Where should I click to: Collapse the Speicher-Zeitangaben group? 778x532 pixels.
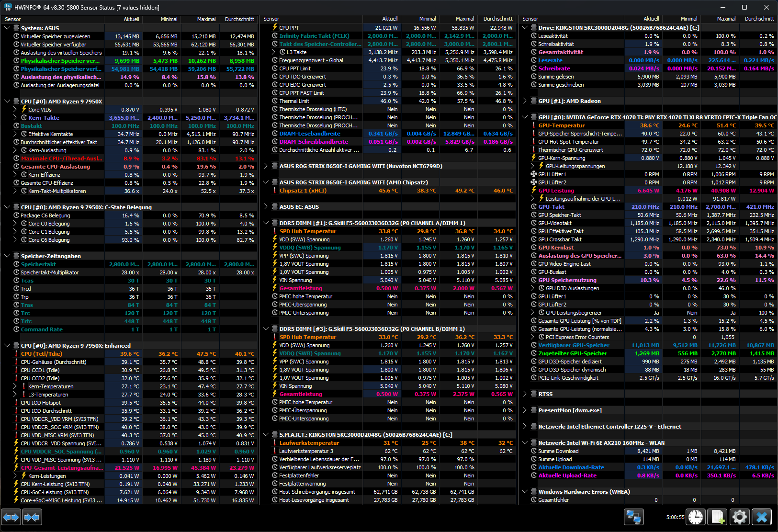pos(7,256)
